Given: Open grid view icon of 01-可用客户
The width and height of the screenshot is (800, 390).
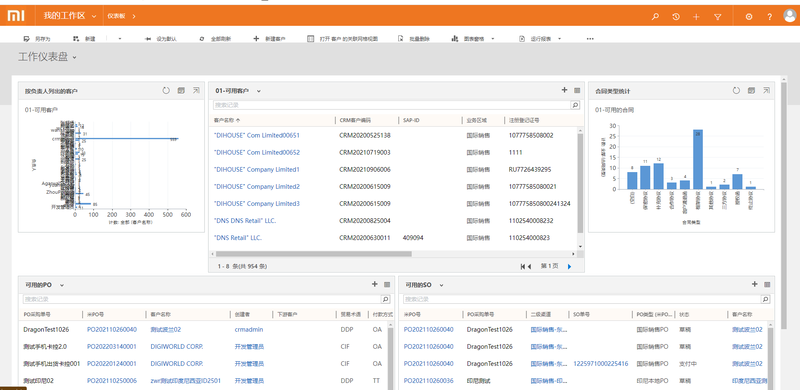Looking at the screenshot, I should (x=577, y=90).
